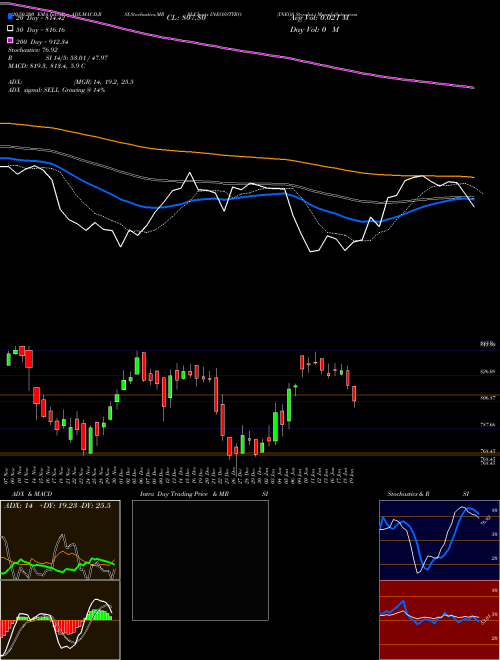Viewport: 500px width, 660px height.
Task: Click the magenta 200 Day legend swatch
Action: [10, 40]
